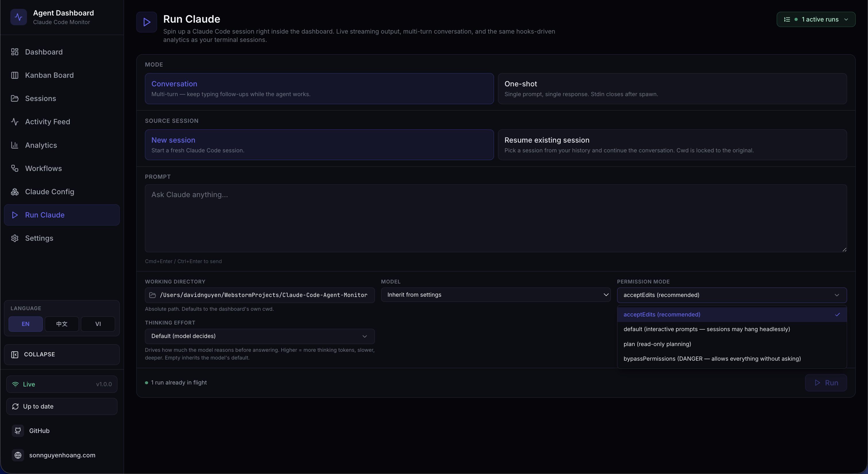The width and height of the screenshot is (868, 474).
Task: Click the Run Claude play icon in sidebar
Action: point(14,215)
